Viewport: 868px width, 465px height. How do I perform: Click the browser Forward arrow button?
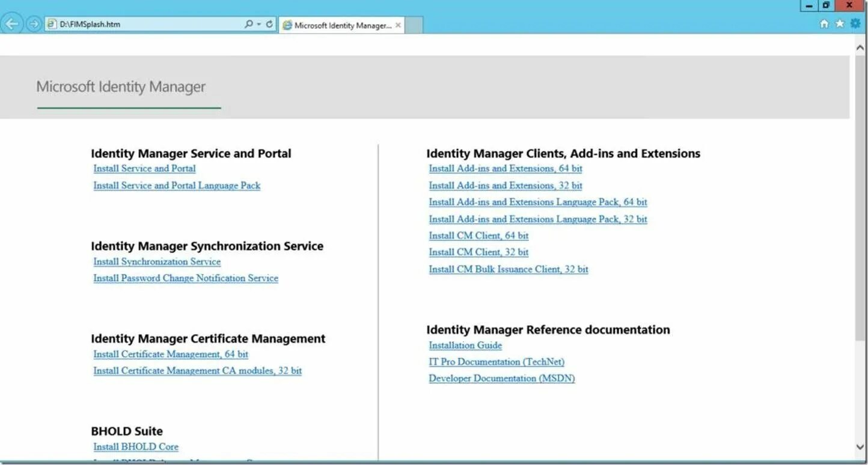pyautogui.click(x=34, y=24)
